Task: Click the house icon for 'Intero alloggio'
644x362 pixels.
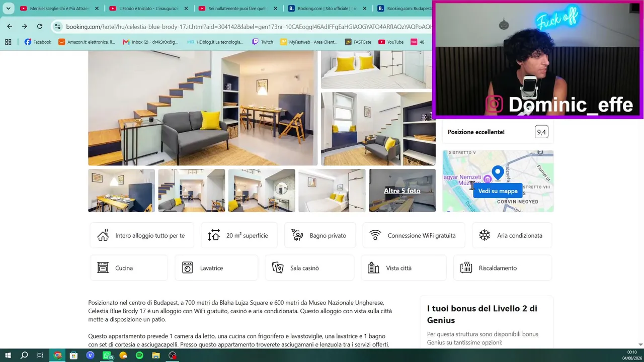Action: point(103,235)
